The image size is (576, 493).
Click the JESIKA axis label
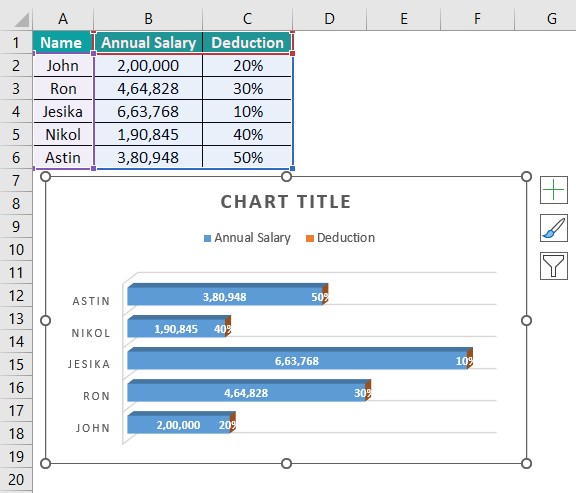pos(89,364)
